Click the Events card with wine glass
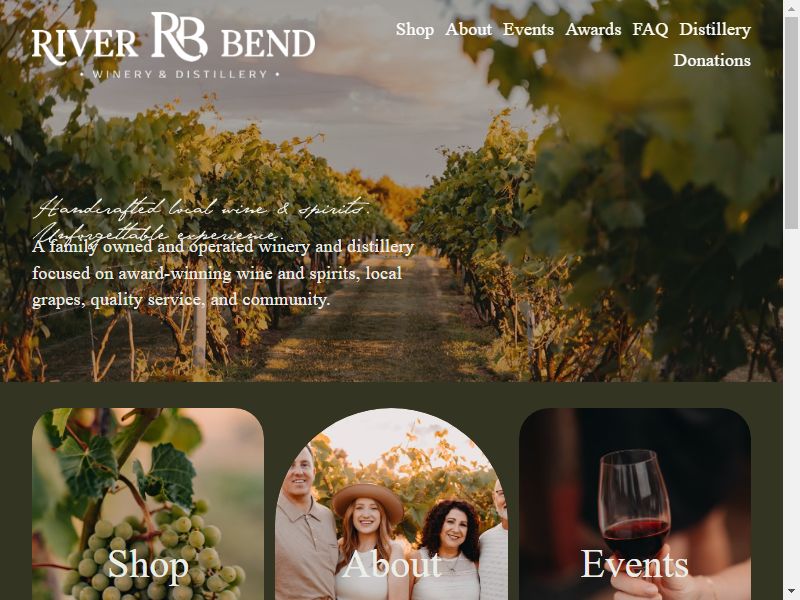This screenshot has width=800, height=600. click(635, 504)
